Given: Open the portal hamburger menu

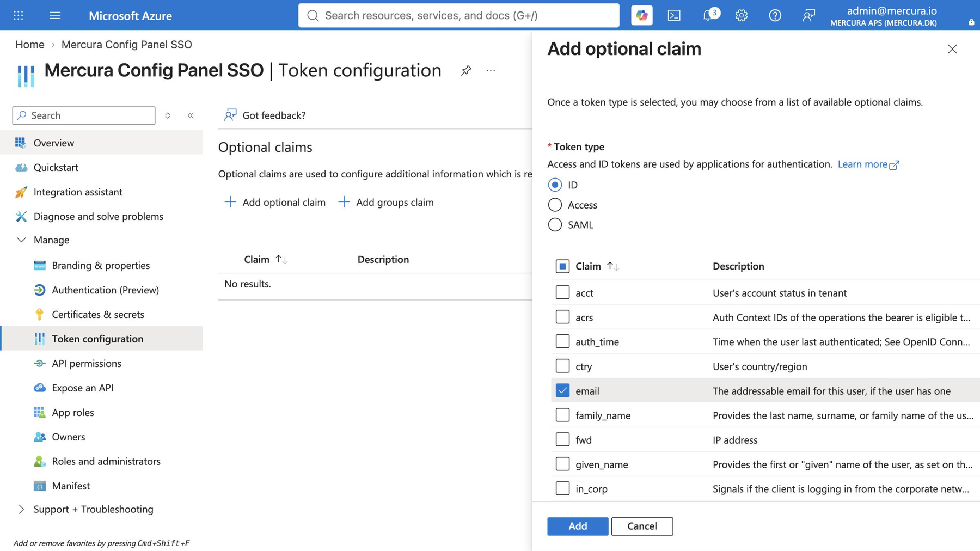Looking at the screenshot, I should (55, 15).
